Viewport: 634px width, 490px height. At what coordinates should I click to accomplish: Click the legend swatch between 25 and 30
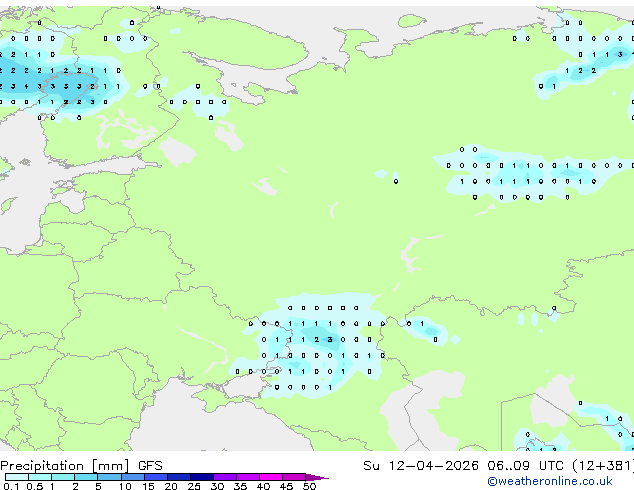pos(201,477)
